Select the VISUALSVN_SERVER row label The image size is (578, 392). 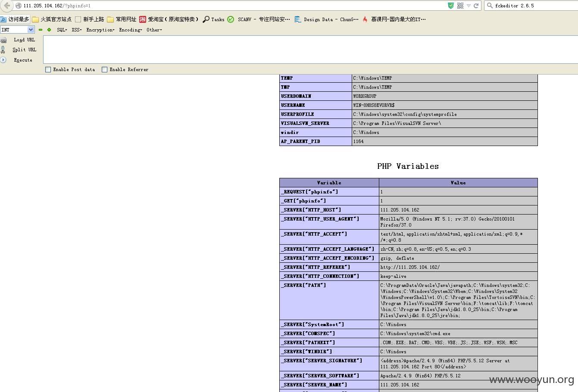tap(316, 123)
